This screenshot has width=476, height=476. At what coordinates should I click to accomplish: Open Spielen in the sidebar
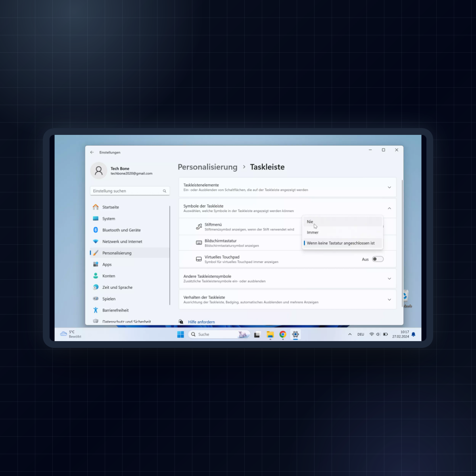[130, 299]
